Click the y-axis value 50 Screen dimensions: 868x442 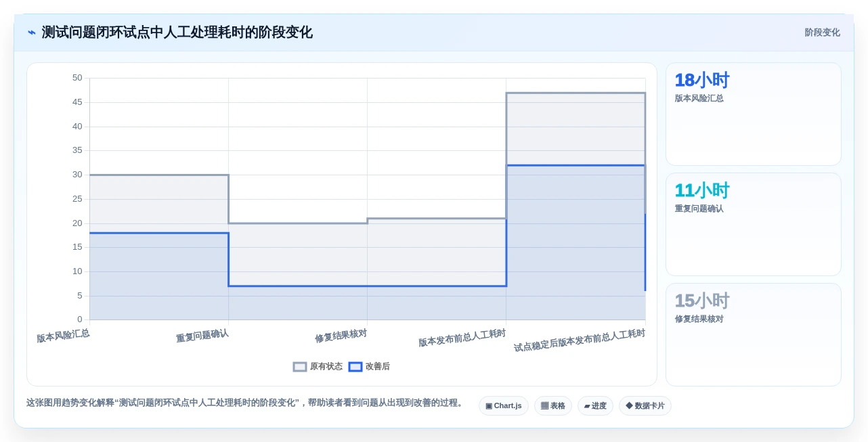pos(77,78)
